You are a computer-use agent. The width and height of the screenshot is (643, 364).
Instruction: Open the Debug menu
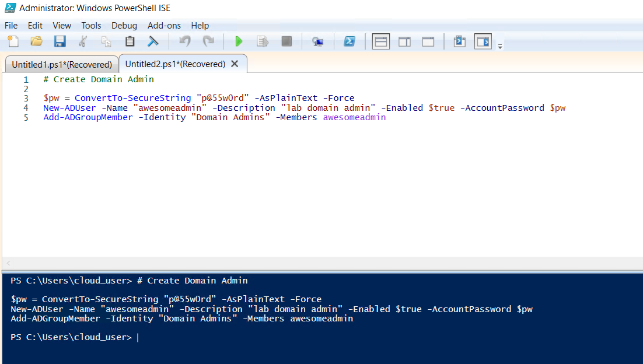(x=124, y=26)
